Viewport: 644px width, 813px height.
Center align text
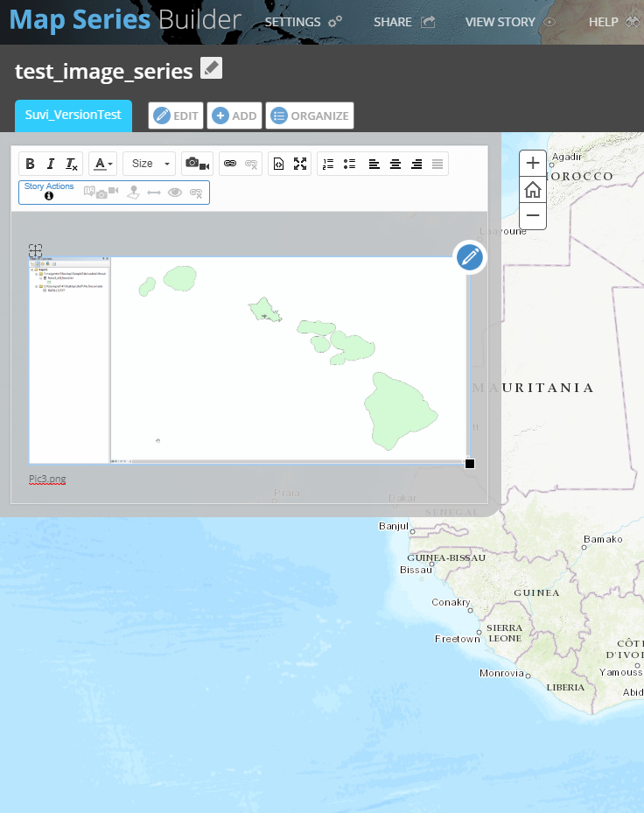pos(395,164)
